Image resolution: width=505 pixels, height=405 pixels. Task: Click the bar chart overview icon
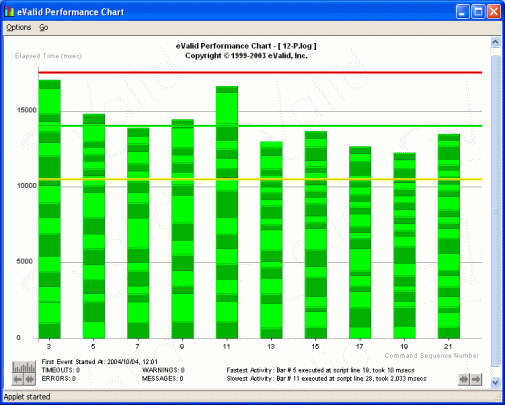click(x=24, y=367)
